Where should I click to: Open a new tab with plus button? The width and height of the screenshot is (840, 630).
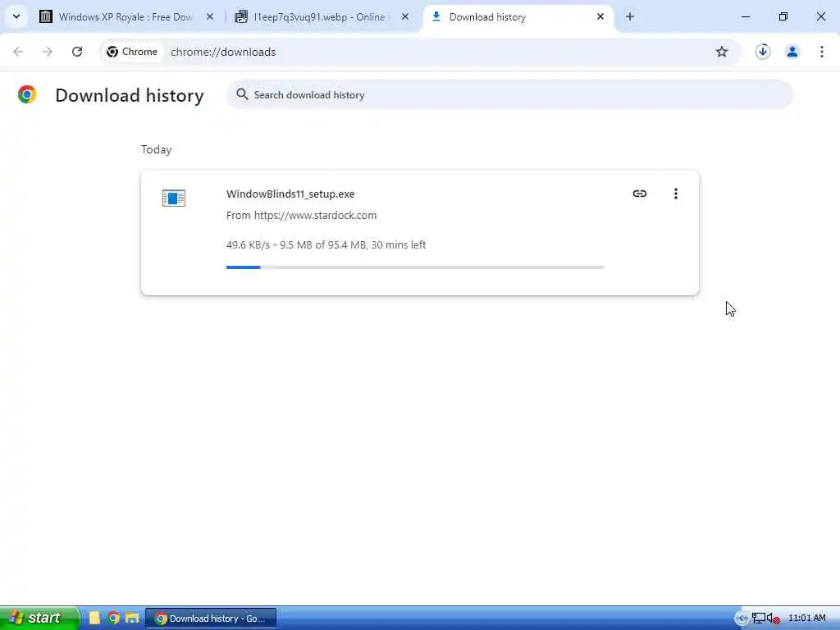[x=630, y=17]
